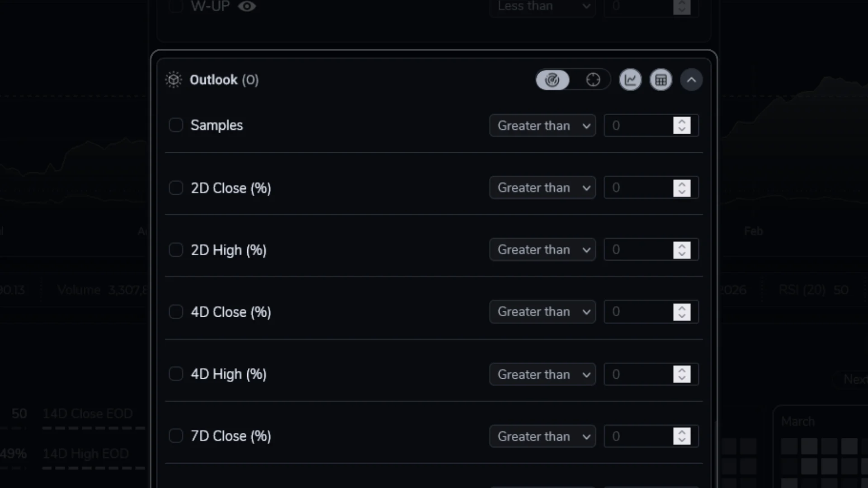
Task: Click the table grid icon button
Action: tap(661, 80)
